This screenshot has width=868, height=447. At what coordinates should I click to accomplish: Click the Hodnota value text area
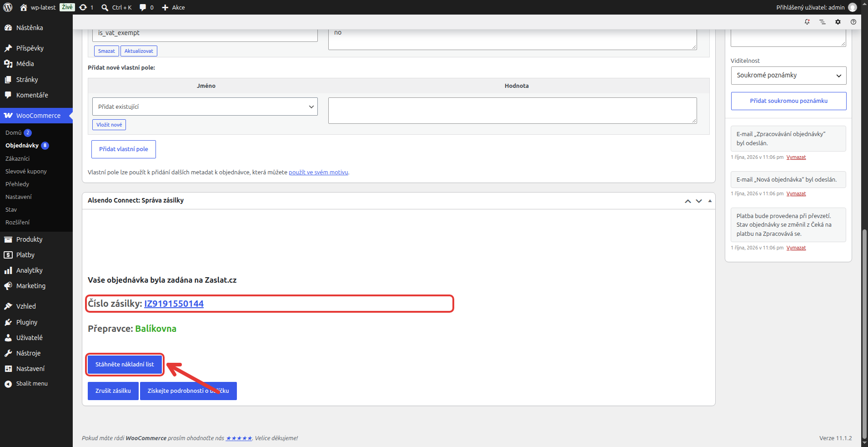pyautogui.click(x=512, y=111)
